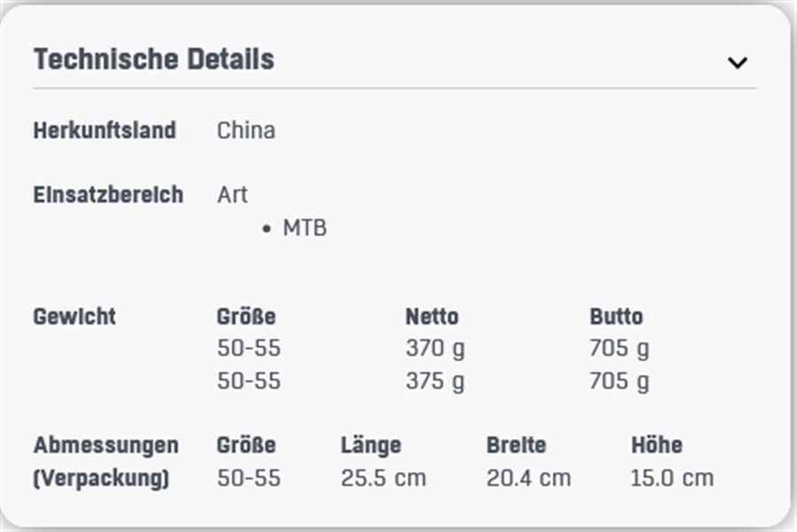Image resolution: width=797 pixels, height=532 pixels.
Task: Select the 25.5 cm length value
Action: 383,478
